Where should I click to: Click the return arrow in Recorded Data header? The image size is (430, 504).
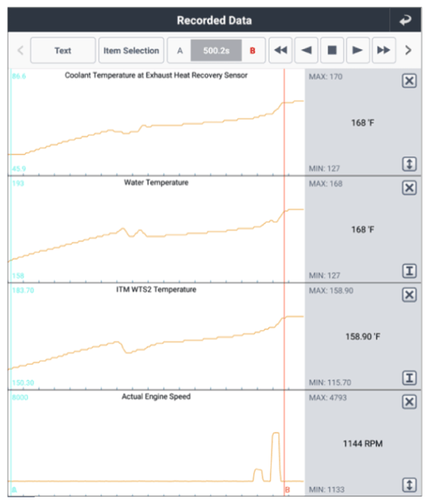pos(405,20)
